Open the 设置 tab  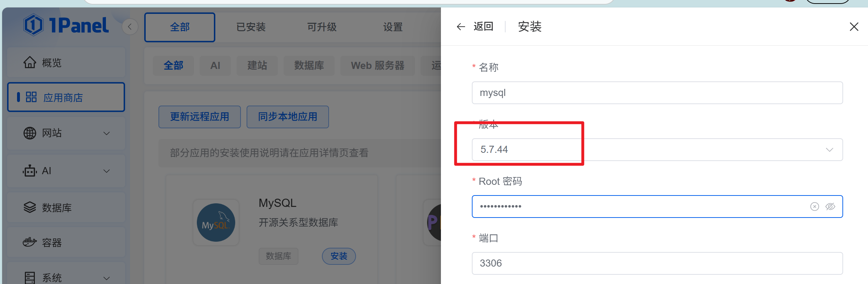(393, 27)
